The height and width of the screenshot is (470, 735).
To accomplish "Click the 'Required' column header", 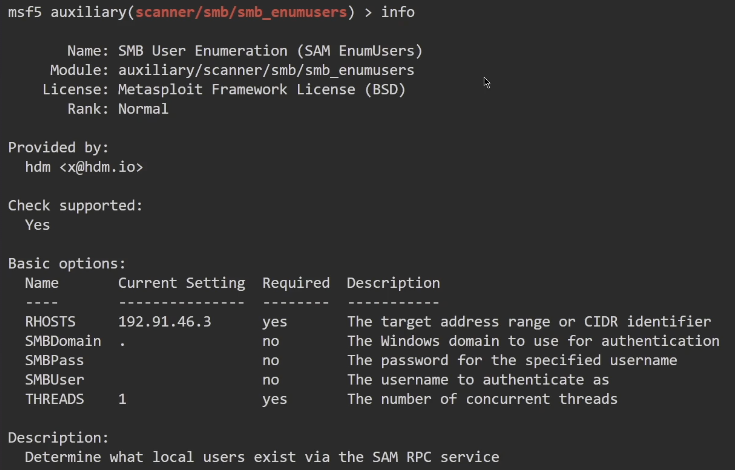I will pyautogui.click(x=295, y=283).
